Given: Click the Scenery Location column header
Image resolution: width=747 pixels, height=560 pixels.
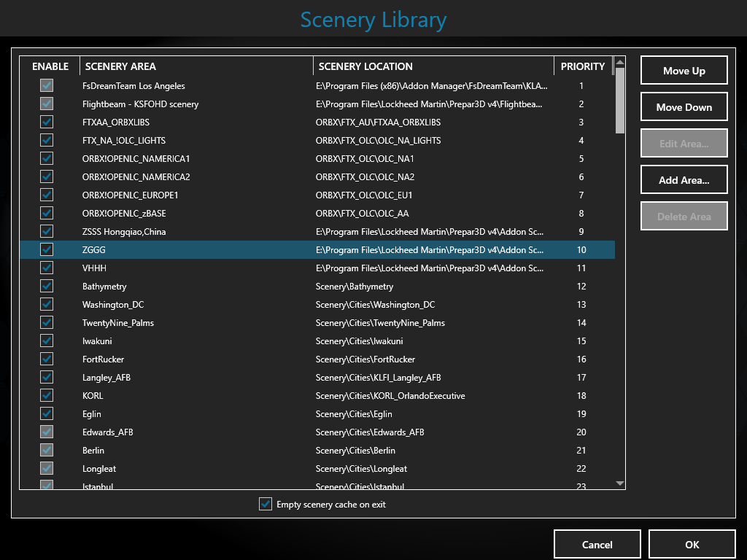Looking at the screenshot, I should click(x=433, y=66).
